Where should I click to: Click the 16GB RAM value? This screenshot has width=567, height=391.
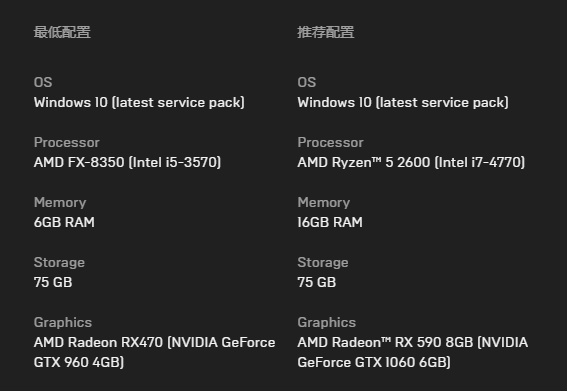click(x=330, y=222)
